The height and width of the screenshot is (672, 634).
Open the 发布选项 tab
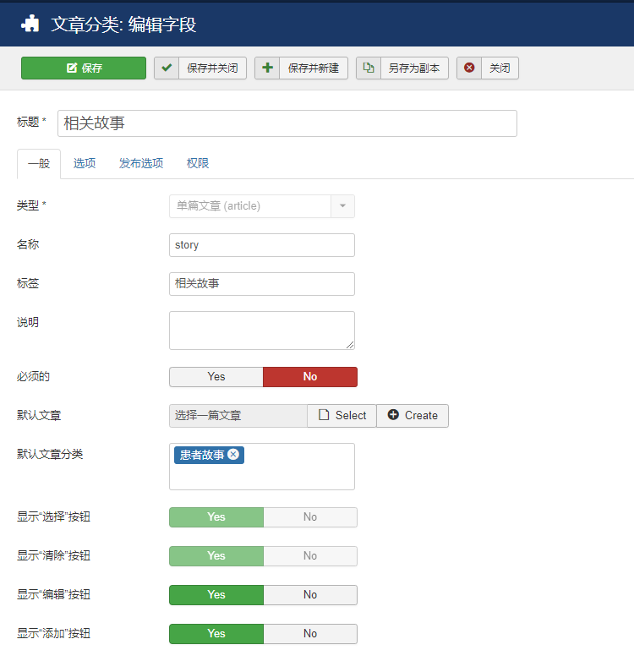pos(141,163)
